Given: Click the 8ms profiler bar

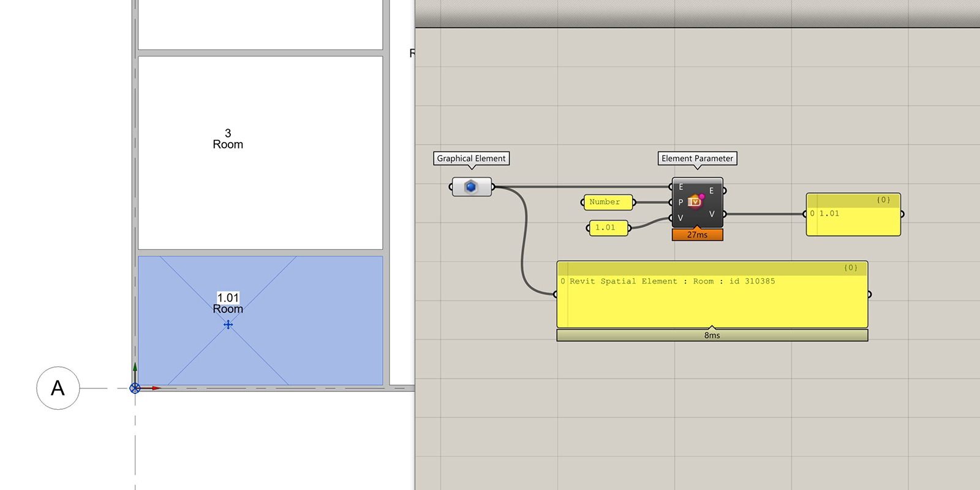Looking at the screenshot, I should click(712, 335).
